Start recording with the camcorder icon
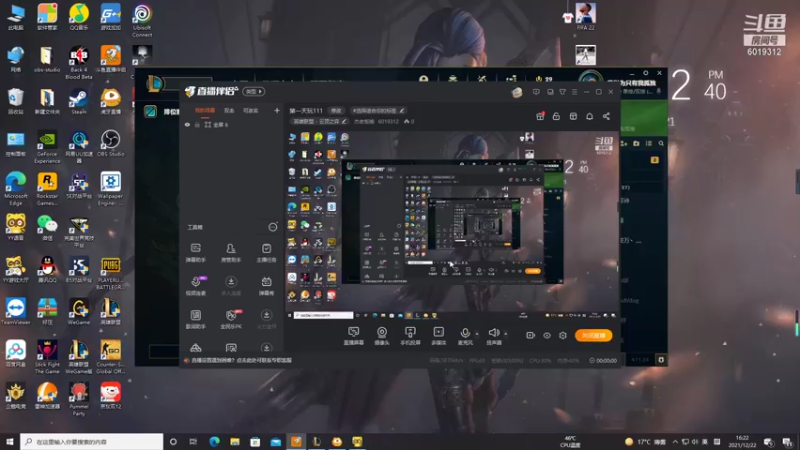This screenshot has height=450, width=800. pos(531,335)
